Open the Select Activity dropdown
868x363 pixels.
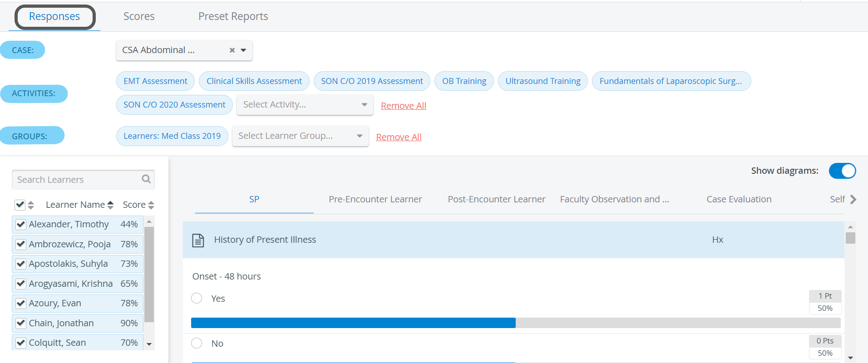click(x=305, y=105)
